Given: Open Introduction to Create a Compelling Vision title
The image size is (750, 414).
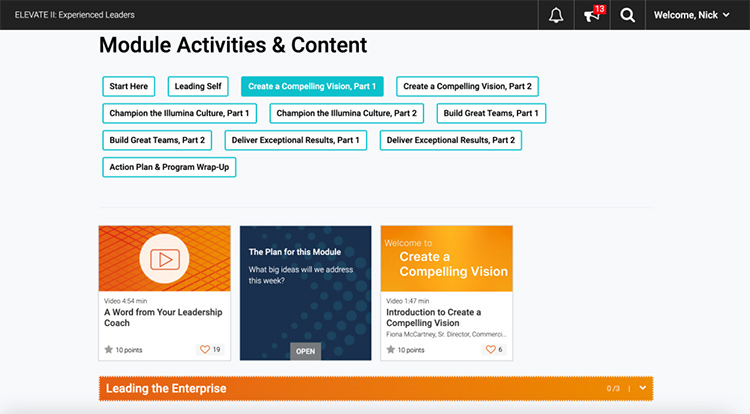Looking at the screenshot, I should point(433,317).
